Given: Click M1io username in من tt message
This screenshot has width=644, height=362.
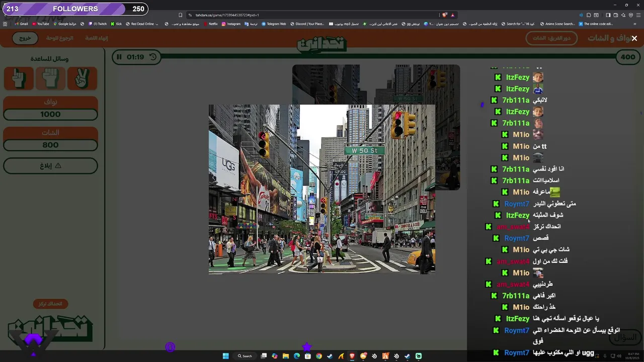Looking at the screenshot, I should pos(521,146).
